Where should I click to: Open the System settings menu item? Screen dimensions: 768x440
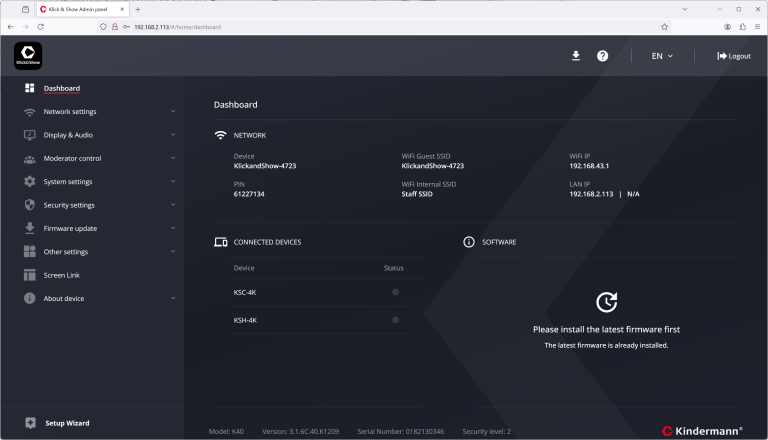tap(68, 182)
